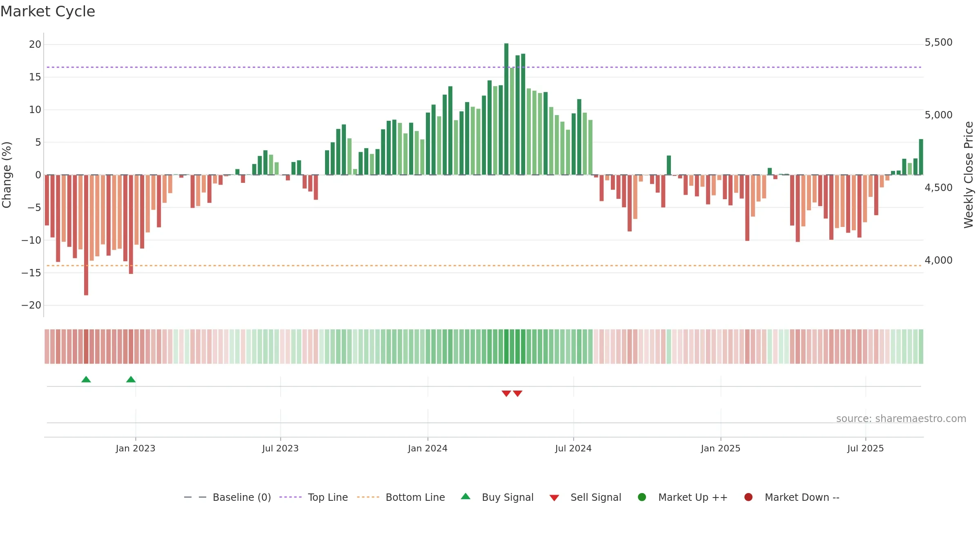Click the −20 tick on the change axis
980x551 pixels.
pyautogui.click(x=31, y=305)
